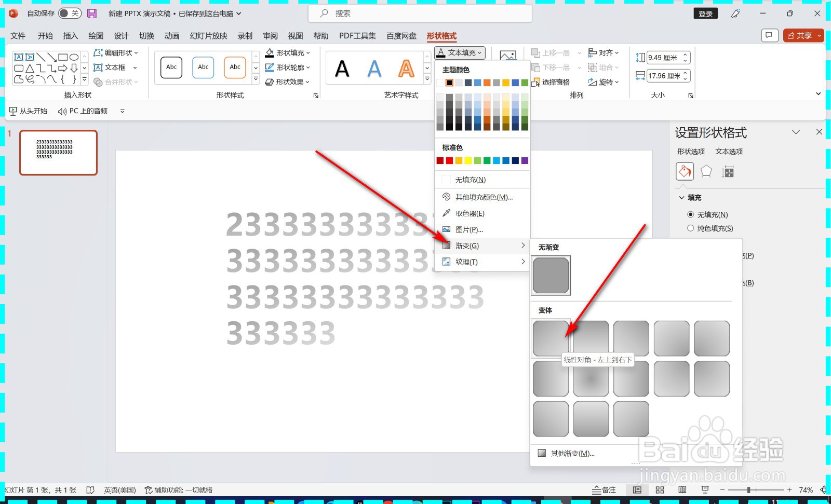The width and height of the screenshot is (831, 504).
Task: Click the width field showing 17.96 厘米
Action: click(x=665, y=76)
